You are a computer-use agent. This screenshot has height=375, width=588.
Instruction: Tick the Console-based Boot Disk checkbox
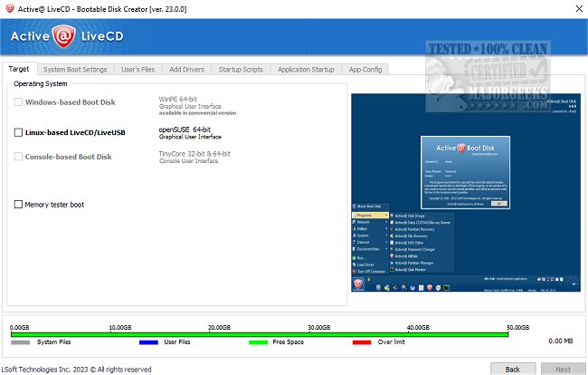[18, 157]
